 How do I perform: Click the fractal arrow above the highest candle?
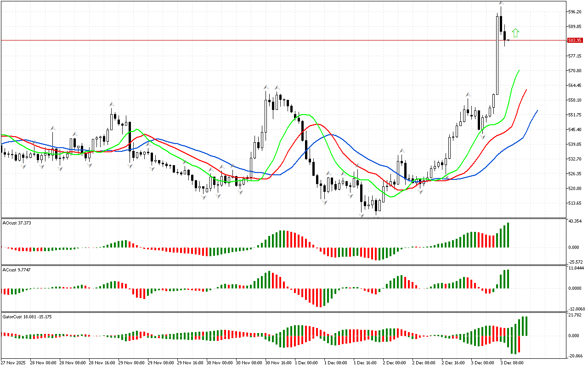coord(501,3)
